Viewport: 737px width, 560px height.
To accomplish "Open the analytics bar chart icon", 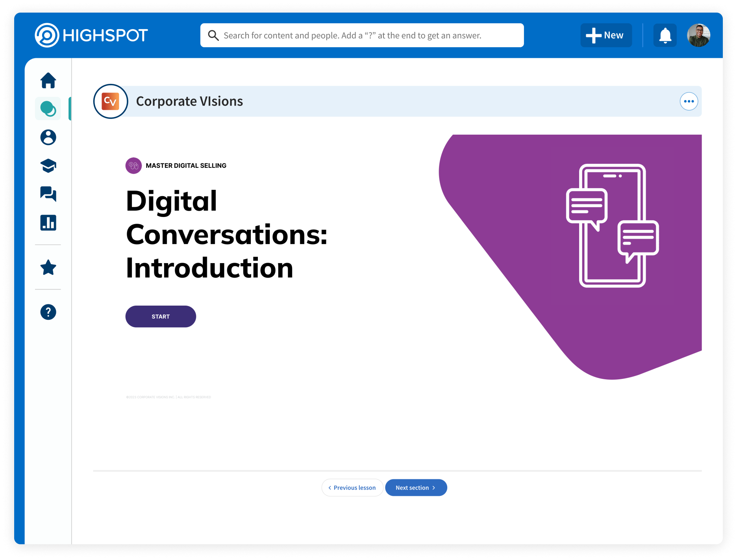I will pos(48,223).
